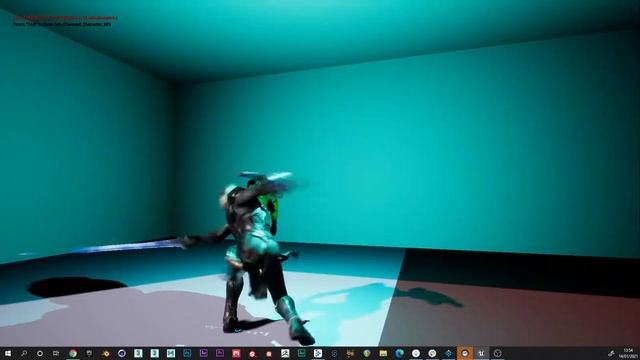Launch Google Chrome from taskbar

pyautogui.click(x=73, y=353)
